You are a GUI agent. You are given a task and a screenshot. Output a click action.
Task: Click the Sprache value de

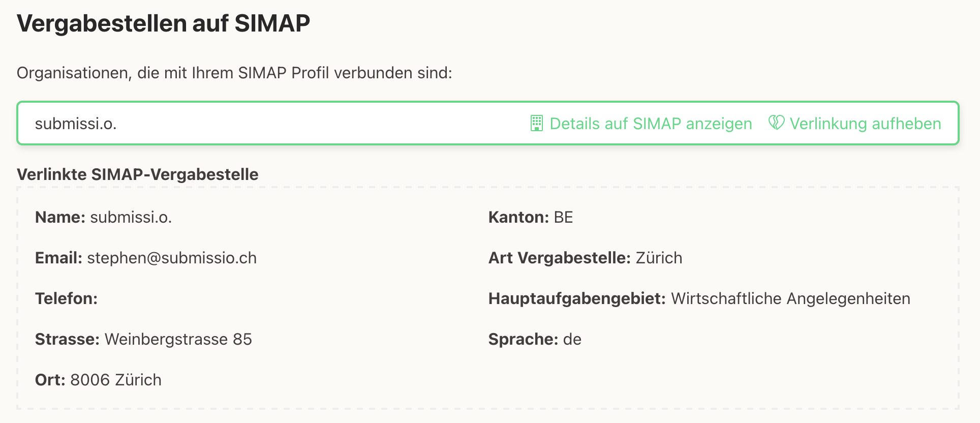pos(572,339)
